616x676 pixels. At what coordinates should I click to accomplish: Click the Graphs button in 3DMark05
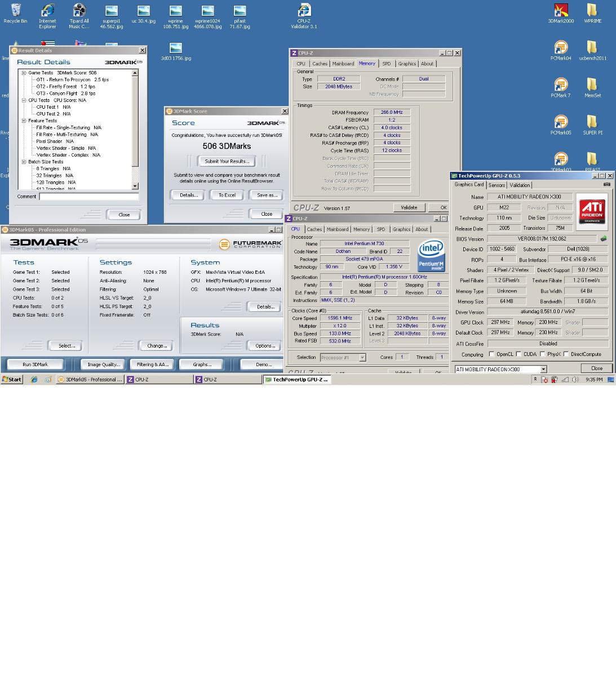(202, 364)
